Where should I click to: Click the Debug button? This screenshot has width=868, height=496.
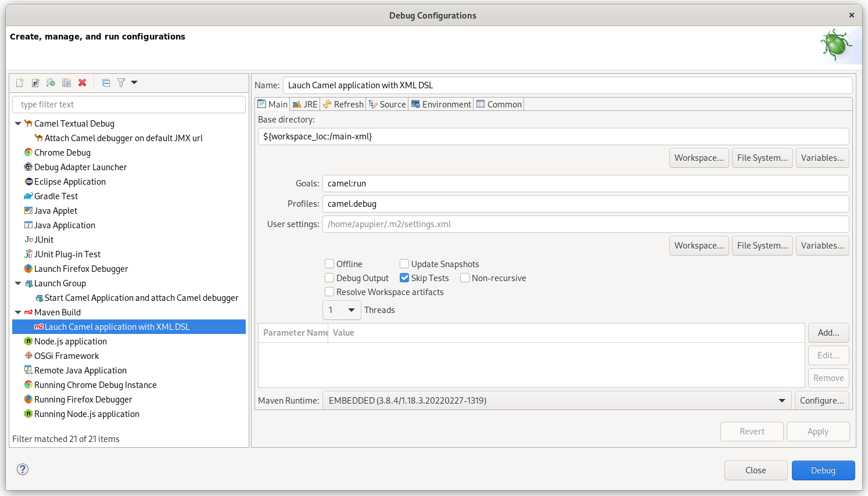tap(823, 470)
